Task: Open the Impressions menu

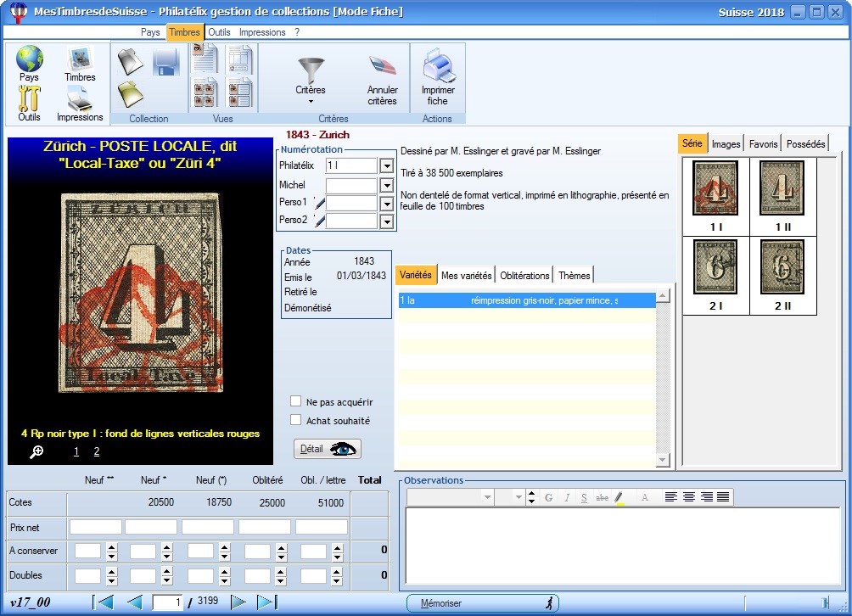Action: [262, 32]
